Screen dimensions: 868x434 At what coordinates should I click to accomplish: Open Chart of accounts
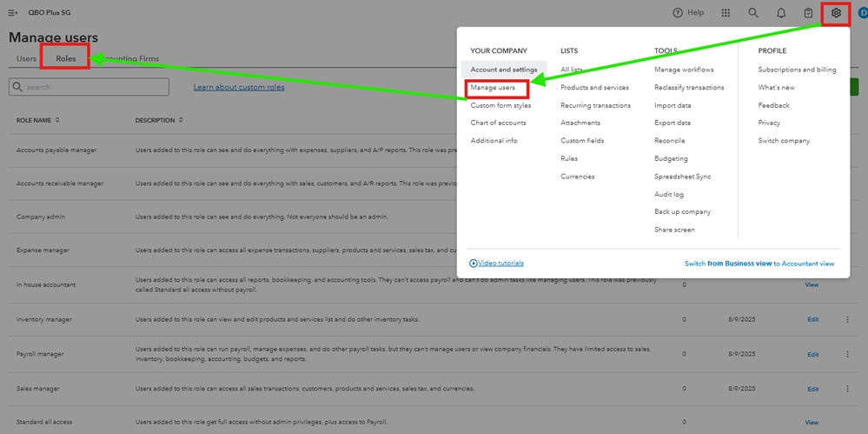(x=498, y=123)
